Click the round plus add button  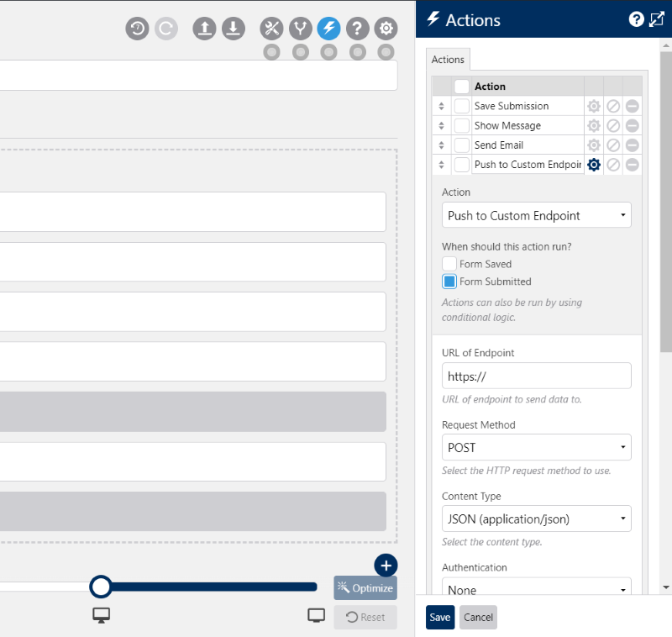(x=386, y=566)
